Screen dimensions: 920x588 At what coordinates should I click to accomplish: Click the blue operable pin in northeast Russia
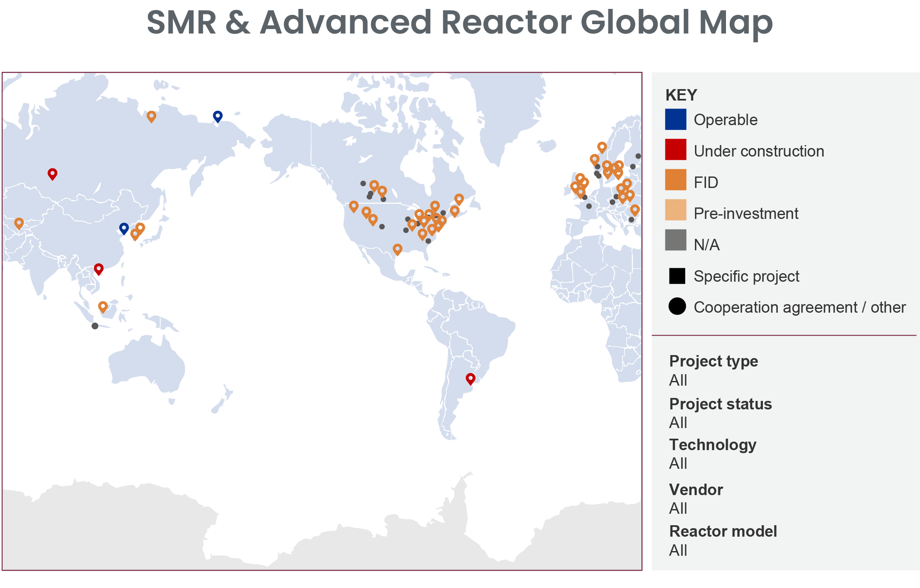click(217, 116)
